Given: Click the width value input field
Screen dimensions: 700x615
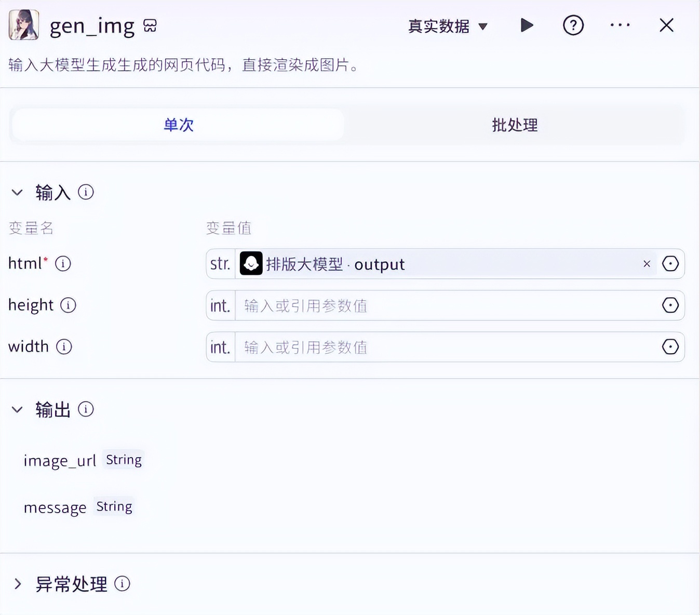Looking at the screenshot, I should pos(447,347).
